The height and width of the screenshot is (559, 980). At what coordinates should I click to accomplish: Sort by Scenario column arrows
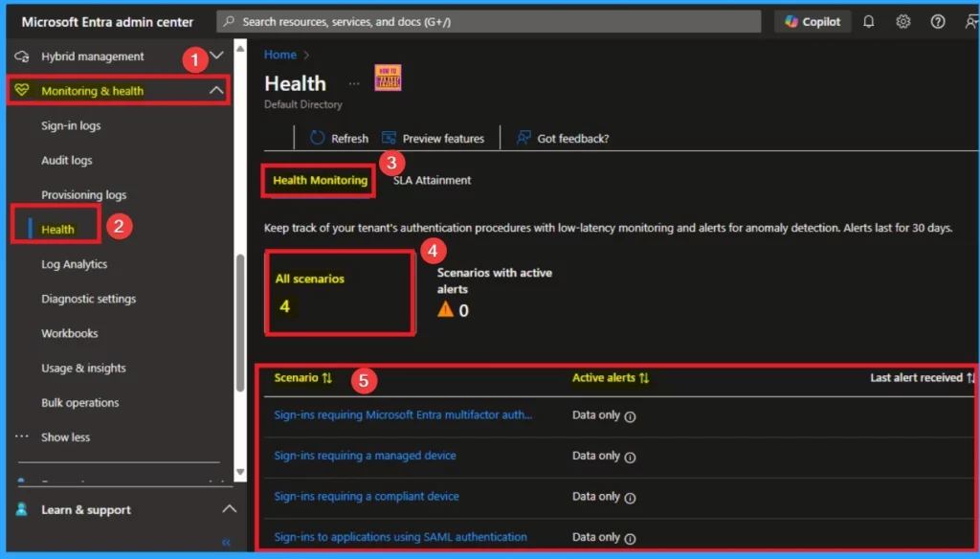pyautogui.click(x=327, y=378)
